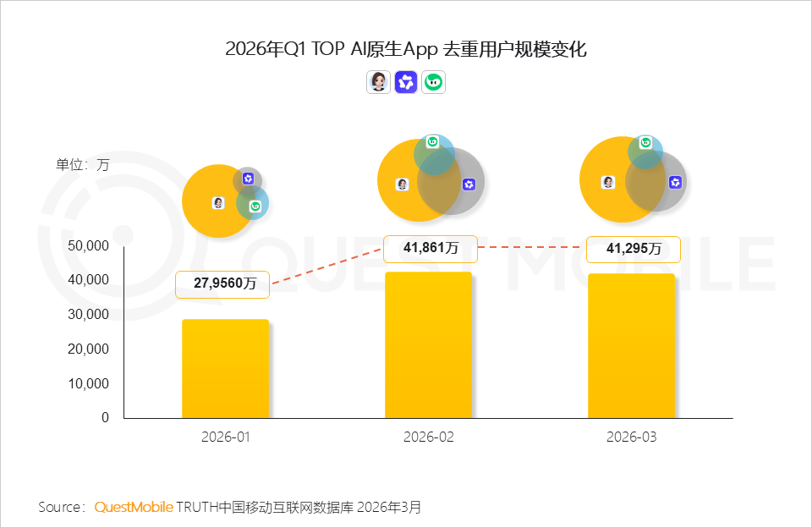Click the 2026-03 axis label
This screenshot has width=812, height=528.
coord(631,437)
